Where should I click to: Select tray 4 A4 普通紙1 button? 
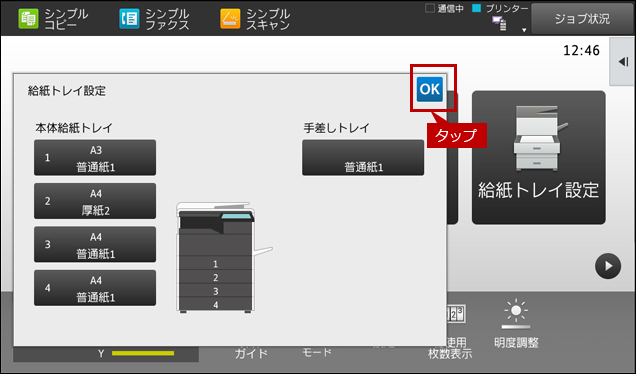[x=95, y=288]
